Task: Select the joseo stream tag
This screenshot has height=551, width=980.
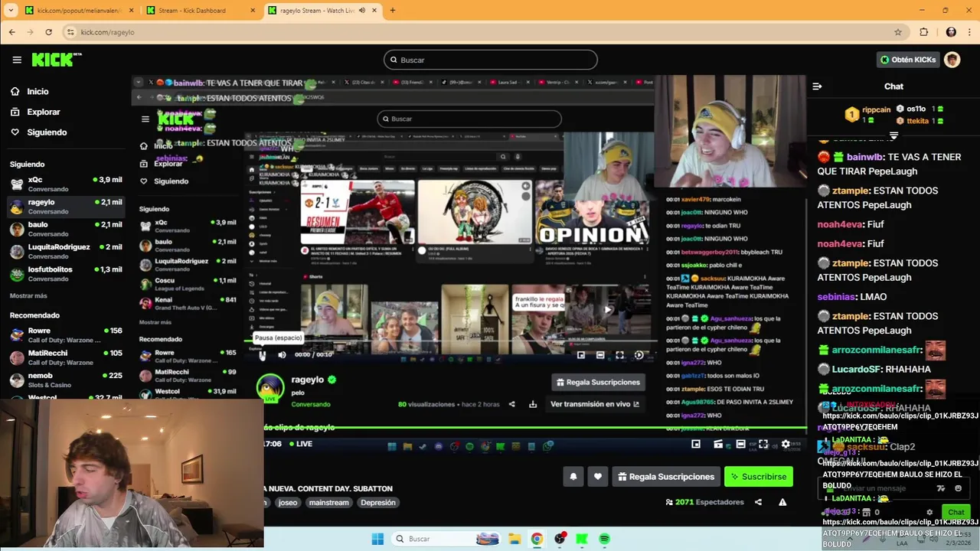Action: [288, 503]
